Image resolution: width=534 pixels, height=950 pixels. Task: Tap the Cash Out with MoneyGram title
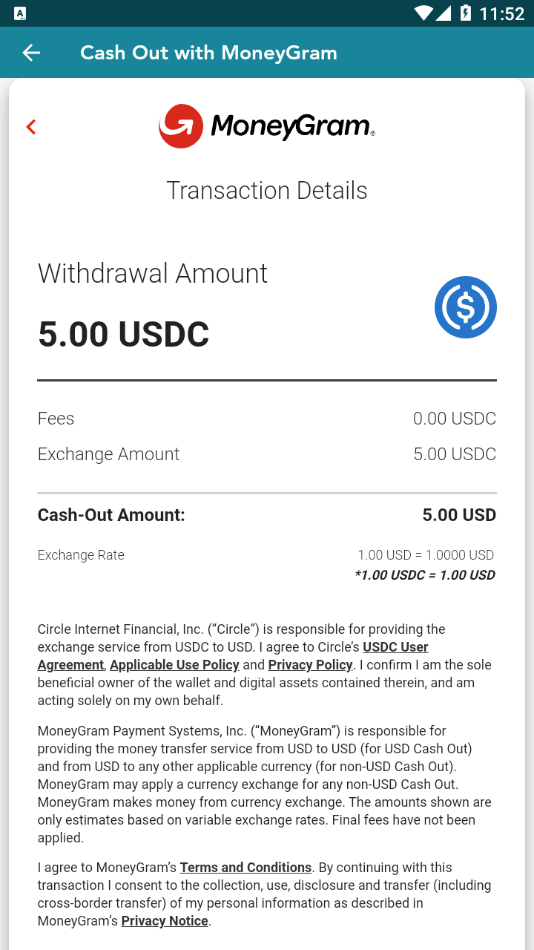pos(209,53)
